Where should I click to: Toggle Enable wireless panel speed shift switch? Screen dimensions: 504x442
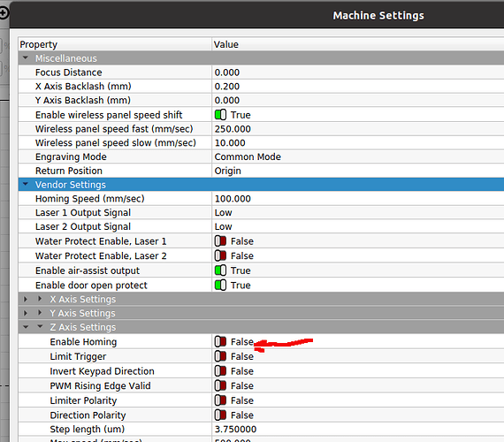tap(220, 115)
